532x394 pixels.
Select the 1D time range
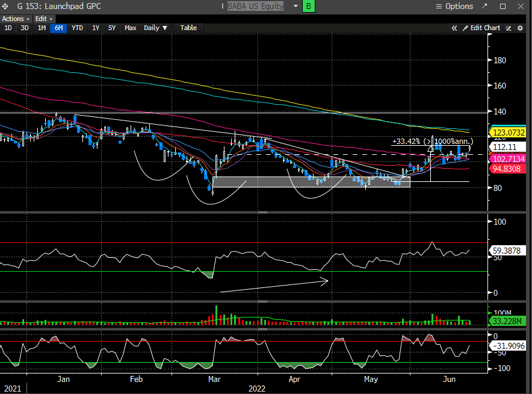pos(8,28)
